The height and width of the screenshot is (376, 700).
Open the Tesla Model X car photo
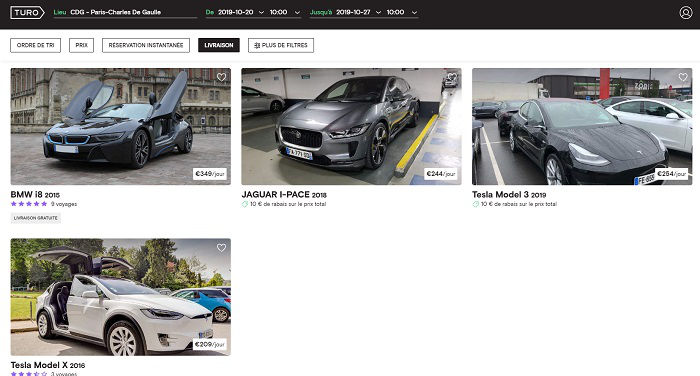(x=121, y=297)
